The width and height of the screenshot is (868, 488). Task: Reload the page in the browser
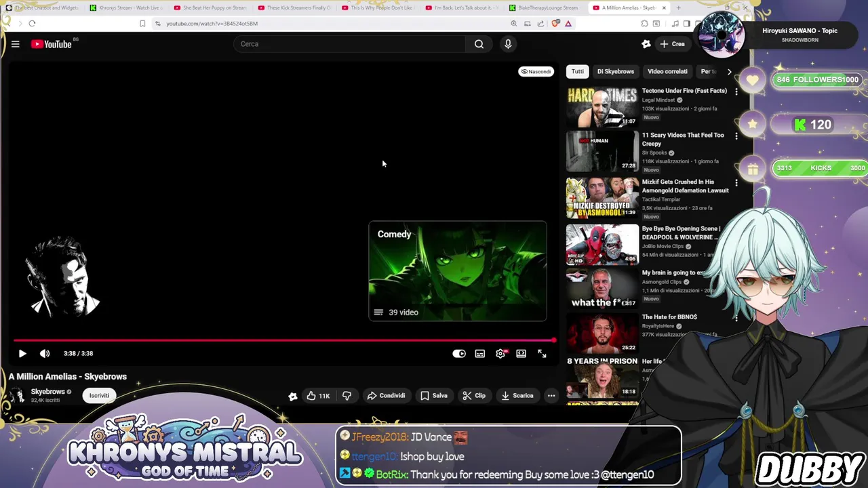tap(32, 23)
